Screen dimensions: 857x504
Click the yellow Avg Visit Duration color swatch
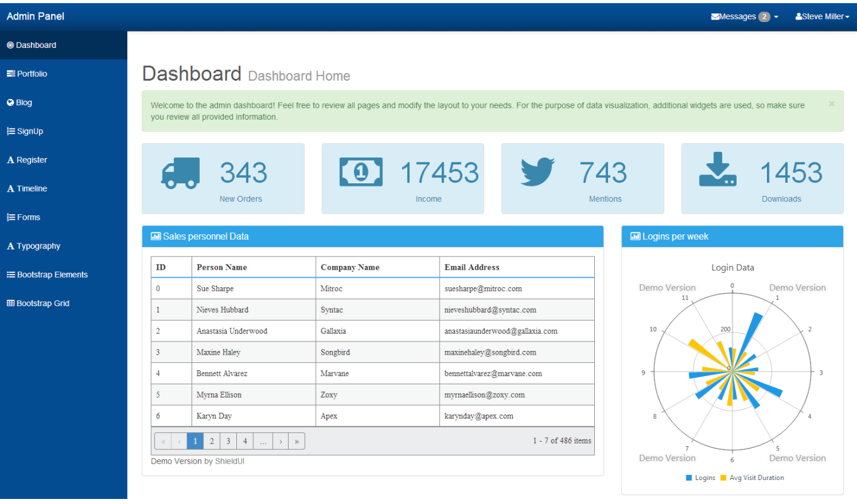[723, 478]
